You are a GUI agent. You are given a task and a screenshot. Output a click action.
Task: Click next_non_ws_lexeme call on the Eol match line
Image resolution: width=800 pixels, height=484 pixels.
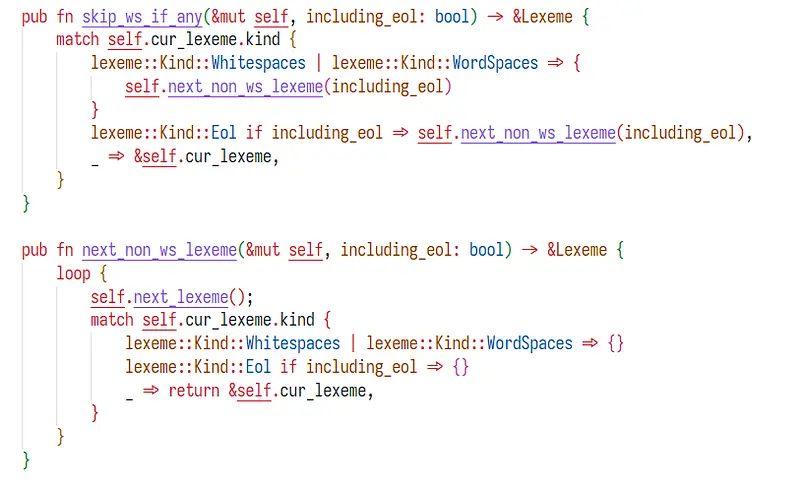[538, 133]
